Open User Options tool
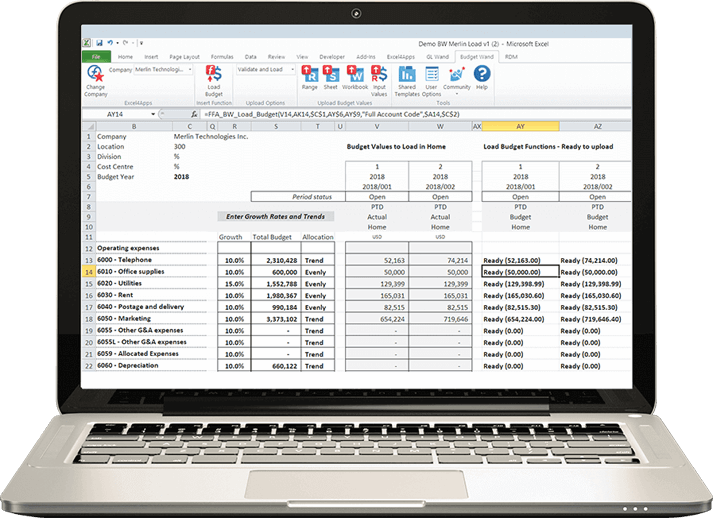713x518 pixels. pyautogui.click(x=432, y=73)
